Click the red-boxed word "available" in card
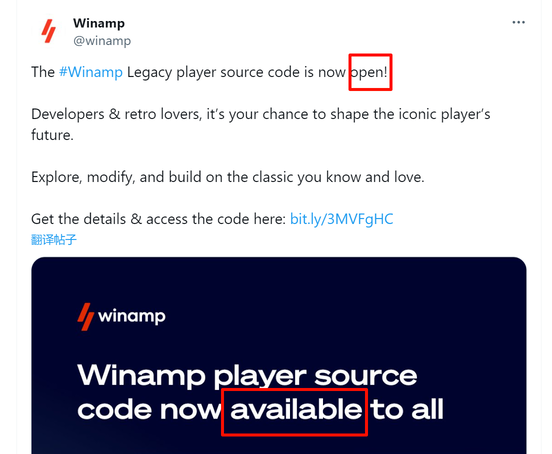552x454 pixels. 296,410
